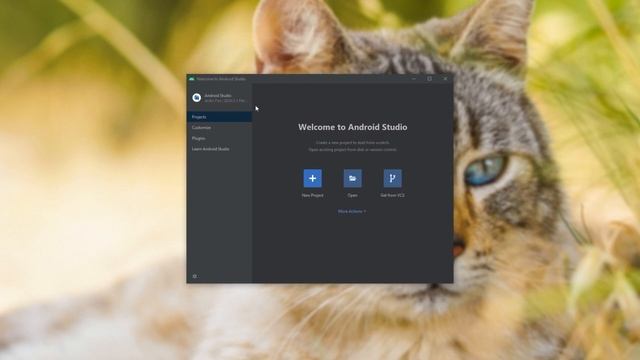
Task: Close the Android Studio welcome window
Action: click(445, 79)
